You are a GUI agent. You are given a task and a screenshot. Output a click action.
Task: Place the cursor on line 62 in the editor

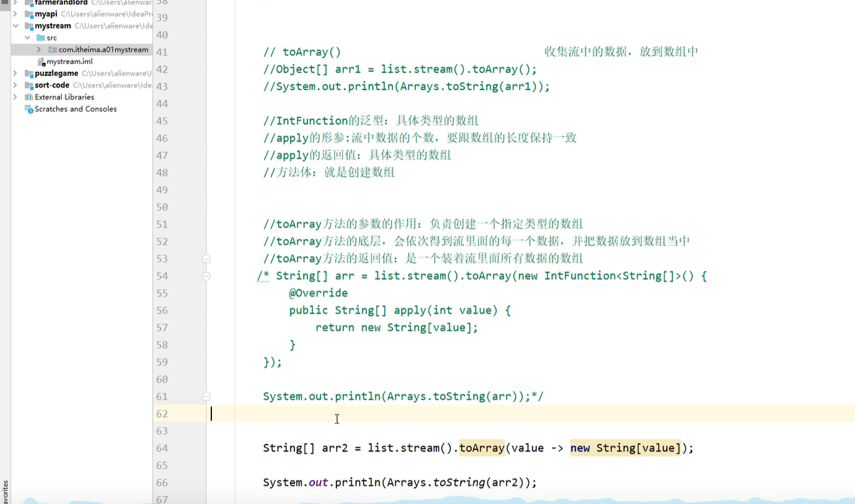(327, 413)
